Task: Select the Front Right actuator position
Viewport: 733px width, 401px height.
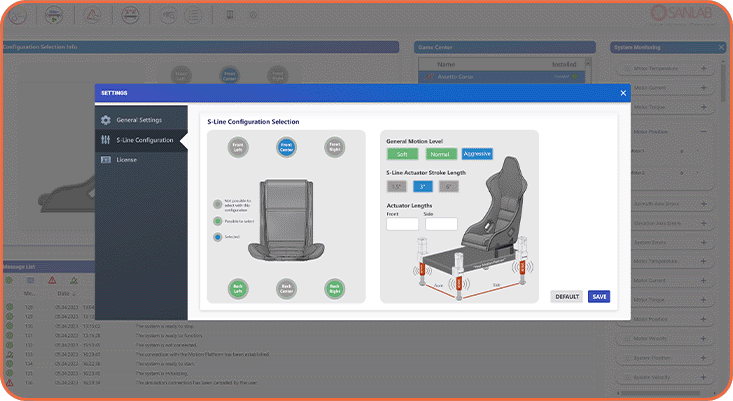Action: coord(335,146)
